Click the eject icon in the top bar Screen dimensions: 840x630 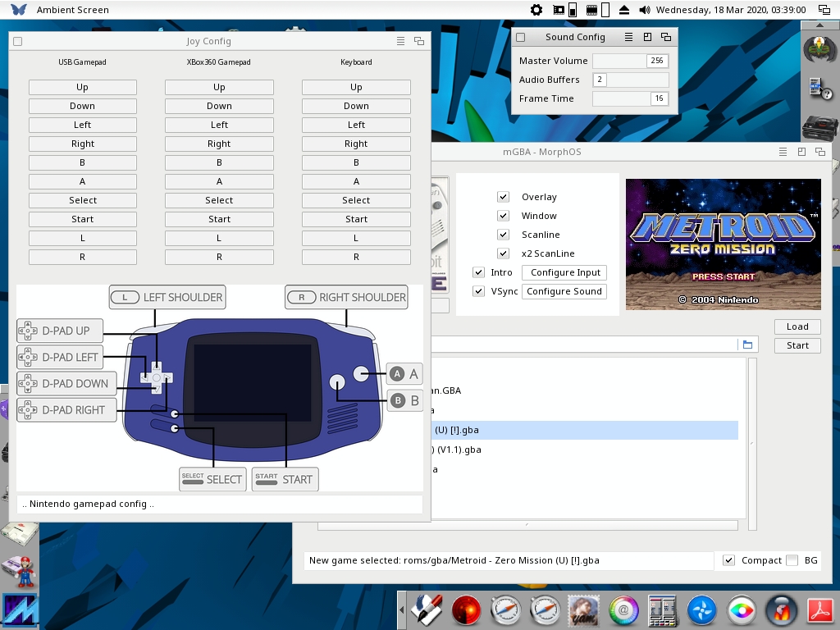(624, 10)
